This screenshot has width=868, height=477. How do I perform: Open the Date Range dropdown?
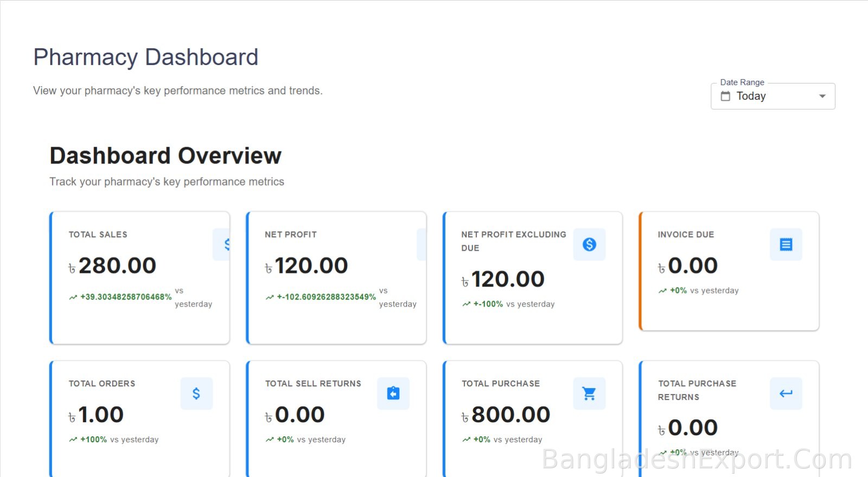773,96
